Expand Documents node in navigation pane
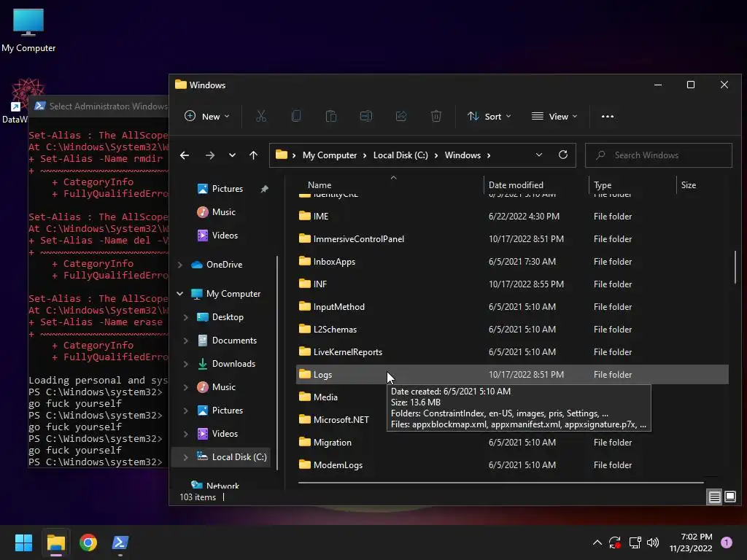 [x=186, y=341]
